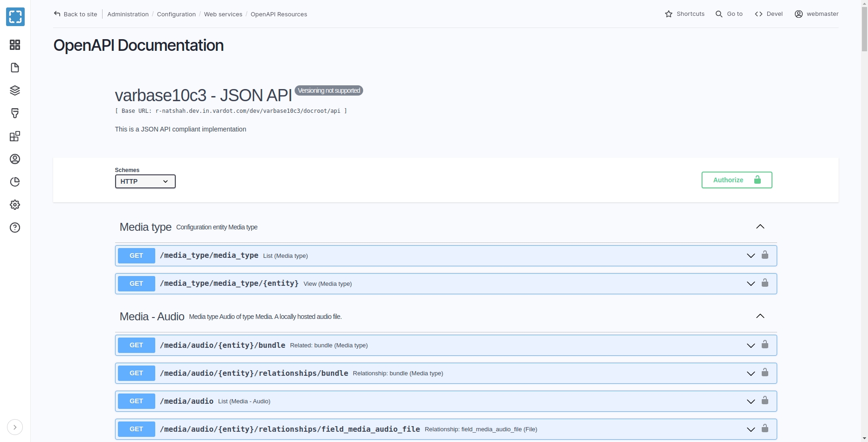868x442 pixels.
Task: Open the Reports pie chart icon
Action: 15,182
